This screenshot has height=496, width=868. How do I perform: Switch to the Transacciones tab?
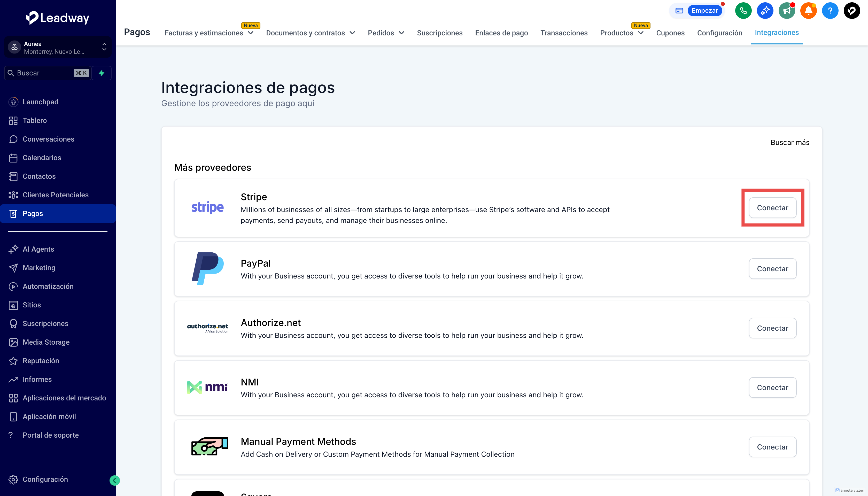[564, 33]
